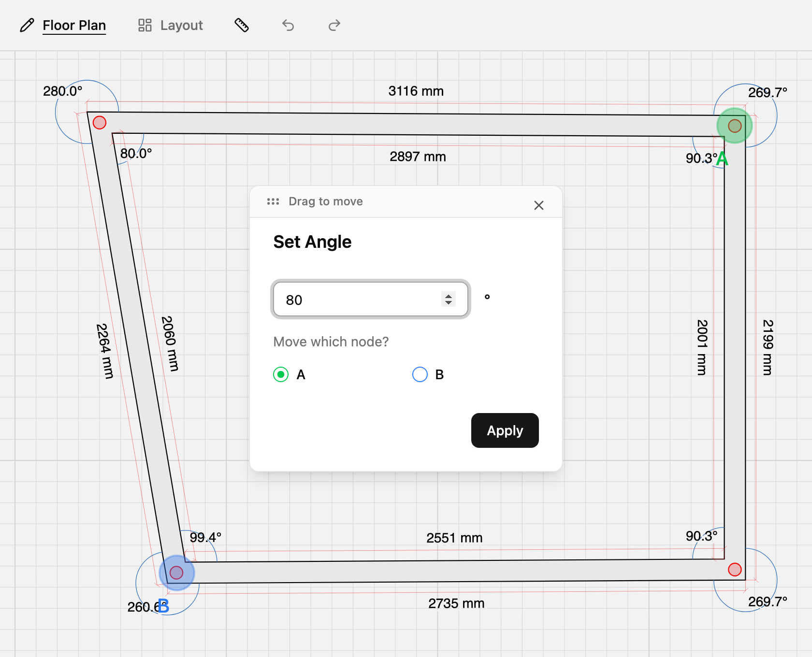Click the top-right 269.7° angle label
This screenshot has width=812, height=657.
[768, 92]
